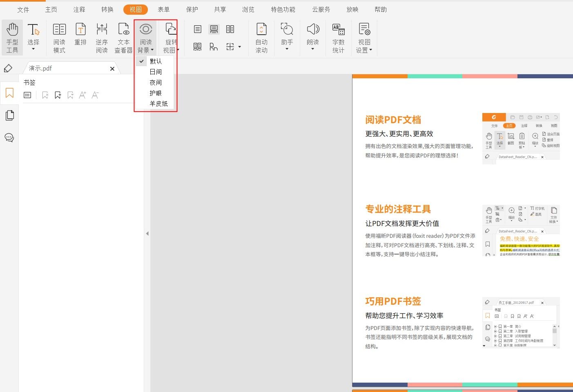Switch to the 注释 (Comment) tab
The height and width of the screenshot is (392, 573).
point(79,9)
